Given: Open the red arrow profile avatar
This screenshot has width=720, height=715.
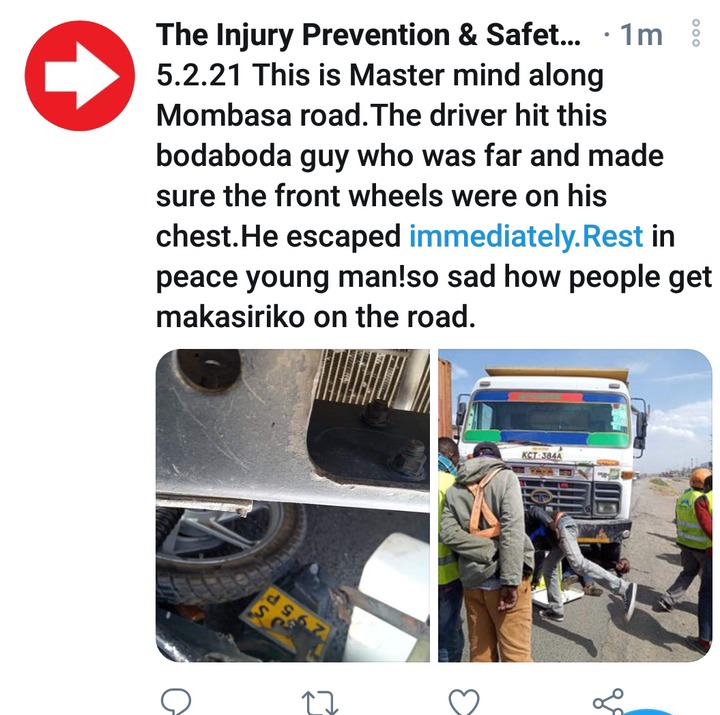Looking at the screenshot, I should pyautogui.click(x=80, y=76).
